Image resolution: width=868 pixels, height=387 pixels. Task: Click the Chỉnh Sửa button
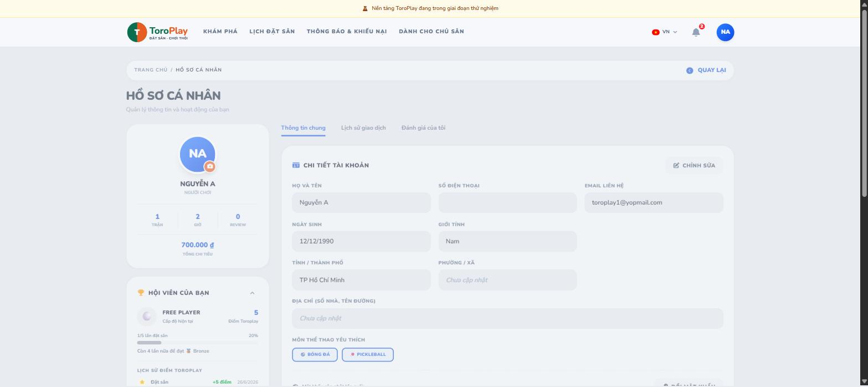[x=694, y=165]
